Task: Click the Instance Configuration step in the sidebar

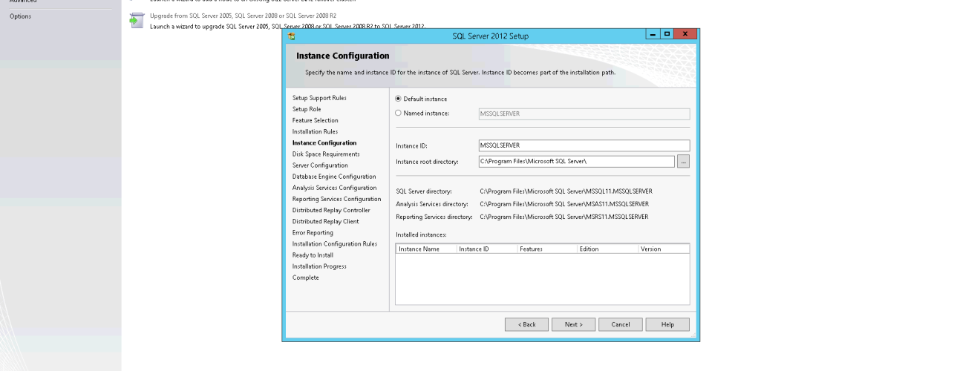Action: pos(324,142)
